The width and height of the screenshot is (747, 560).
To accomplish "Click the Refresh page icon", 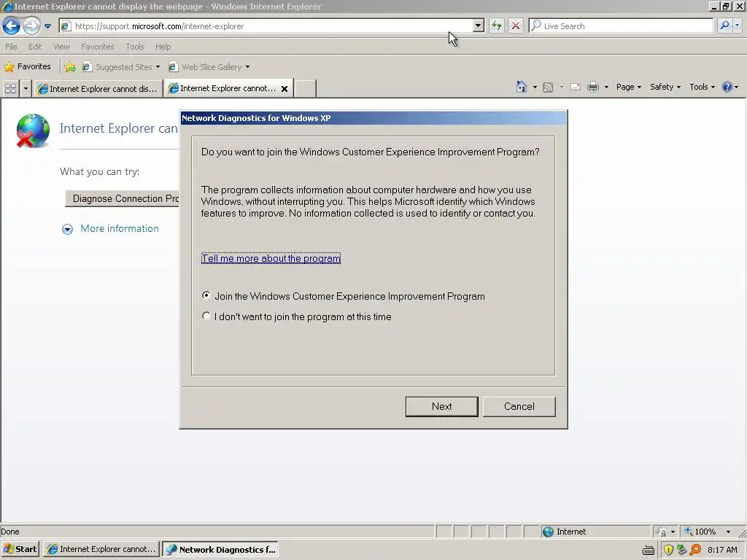I will click(496, 26).
